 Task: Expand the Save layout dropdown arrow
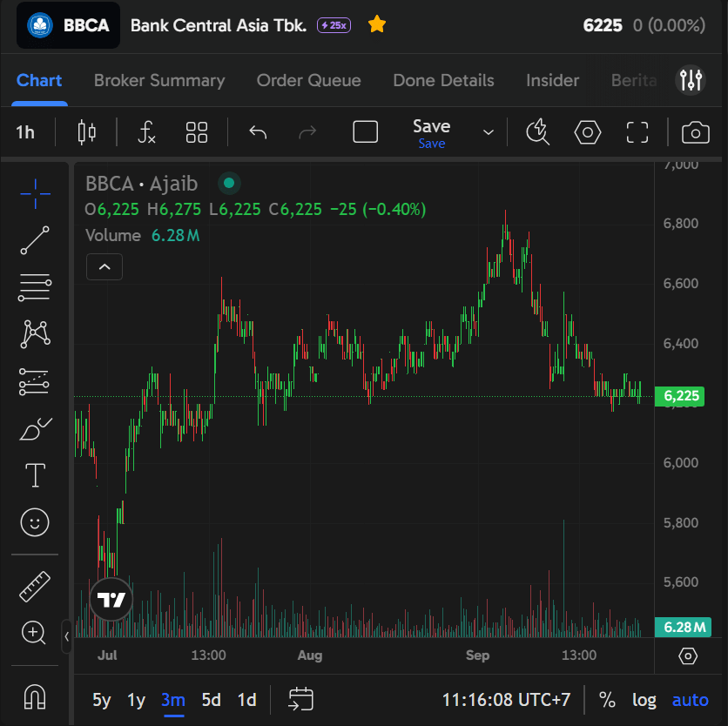(x=488, y=132)
